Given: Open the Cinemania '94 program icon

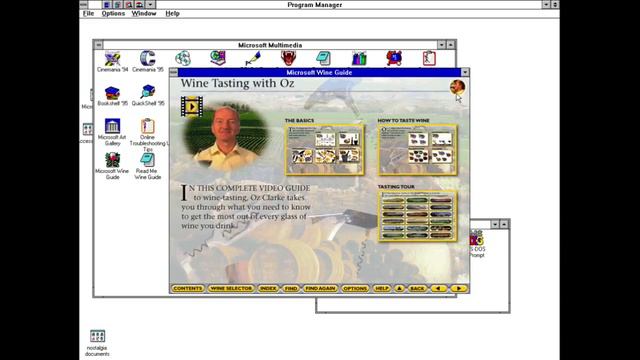Looking at the screenshot, I should 112,59.
